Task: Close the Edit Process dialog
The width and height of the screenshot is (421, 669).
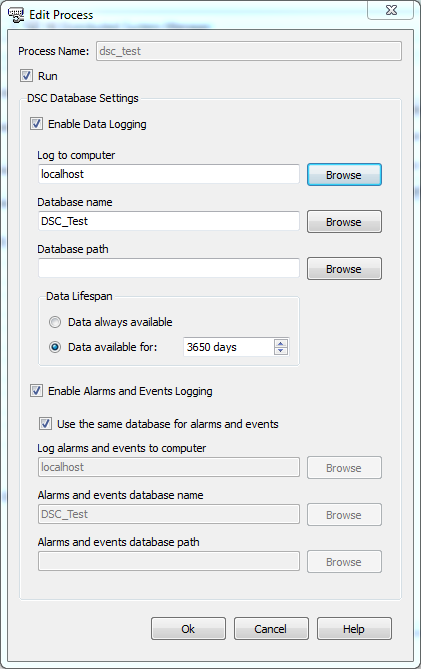Action: pyautogui.click(x=390, y=10)
